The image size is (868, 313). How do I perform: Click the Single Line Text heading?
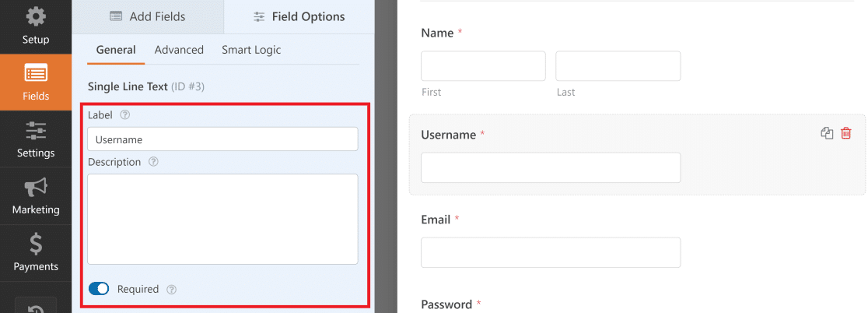click(x=128, y=86)
